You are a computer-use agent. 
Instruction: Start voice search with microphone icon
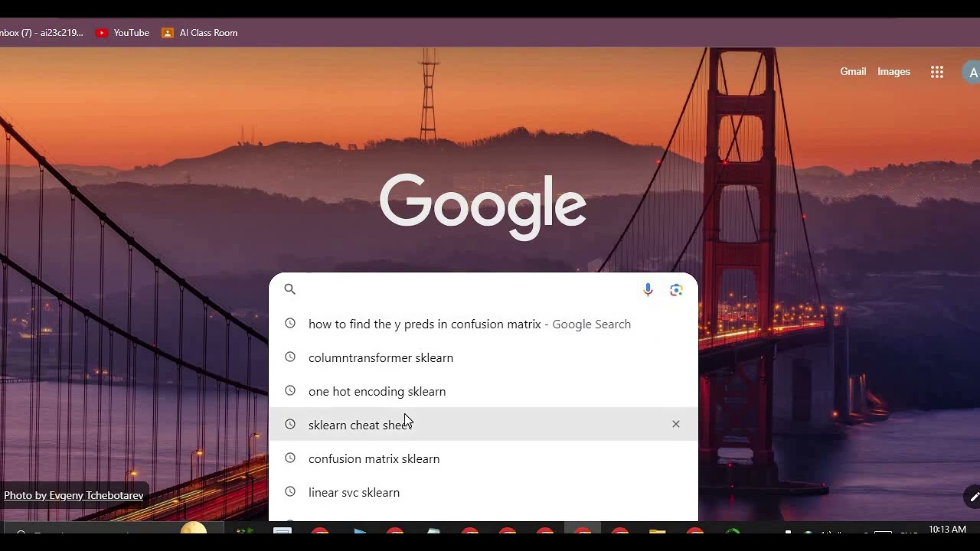click(648, 289)
